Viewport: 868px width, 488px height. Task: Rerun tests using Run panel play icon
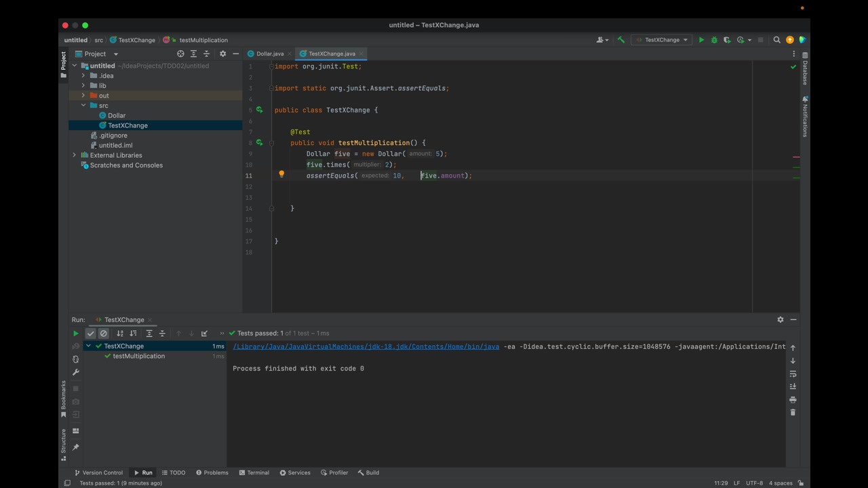tap(75, 333)
